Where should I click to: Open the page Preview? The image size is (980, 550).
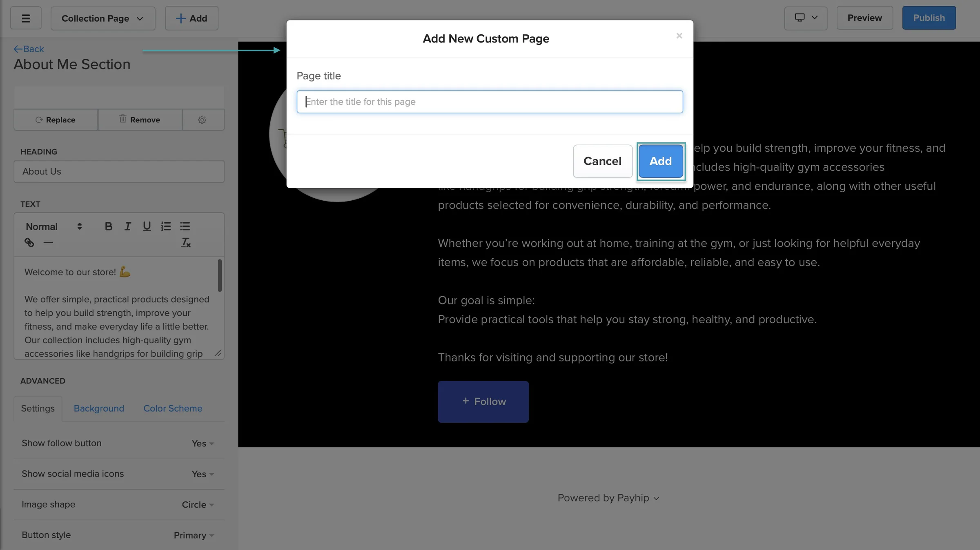pyautogui.click(x=865, y=18)
